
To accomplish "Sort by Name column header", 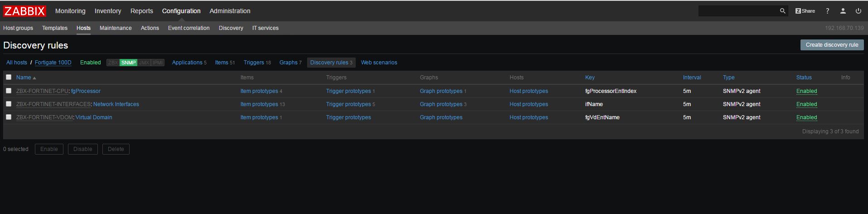I will 24,78.
